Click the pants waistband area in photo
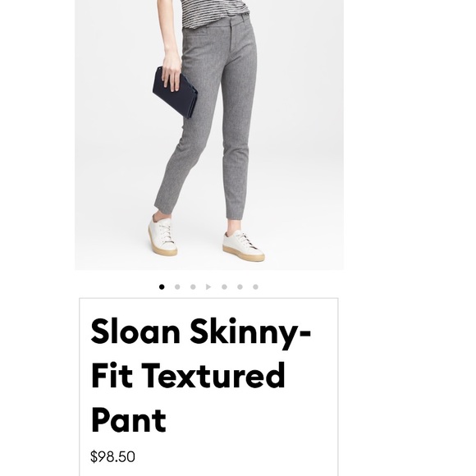 pos(218,22)
